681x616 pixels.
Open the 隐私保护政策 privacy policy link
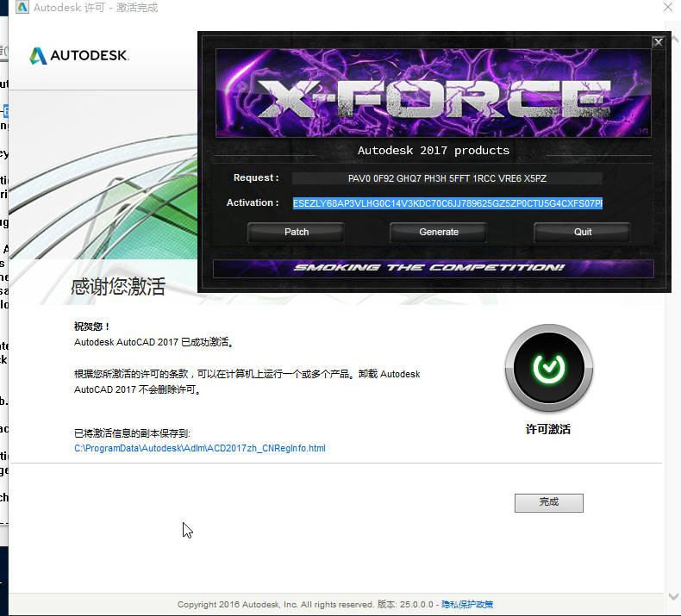[x=467, y=604]
